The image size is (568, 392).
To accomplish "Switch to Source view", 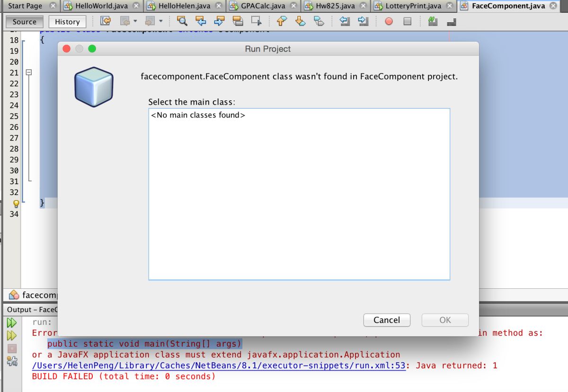I will pos(25,22).
